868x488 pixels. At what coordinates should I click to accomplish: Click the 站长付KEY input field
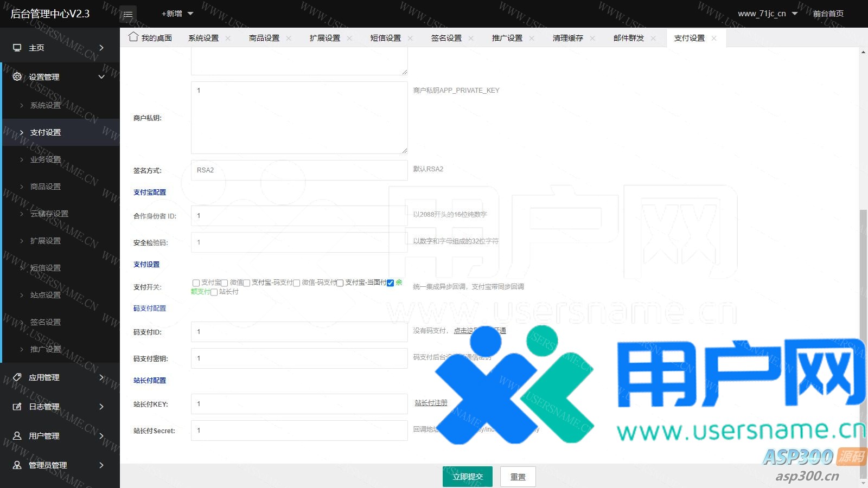point(299,404)
